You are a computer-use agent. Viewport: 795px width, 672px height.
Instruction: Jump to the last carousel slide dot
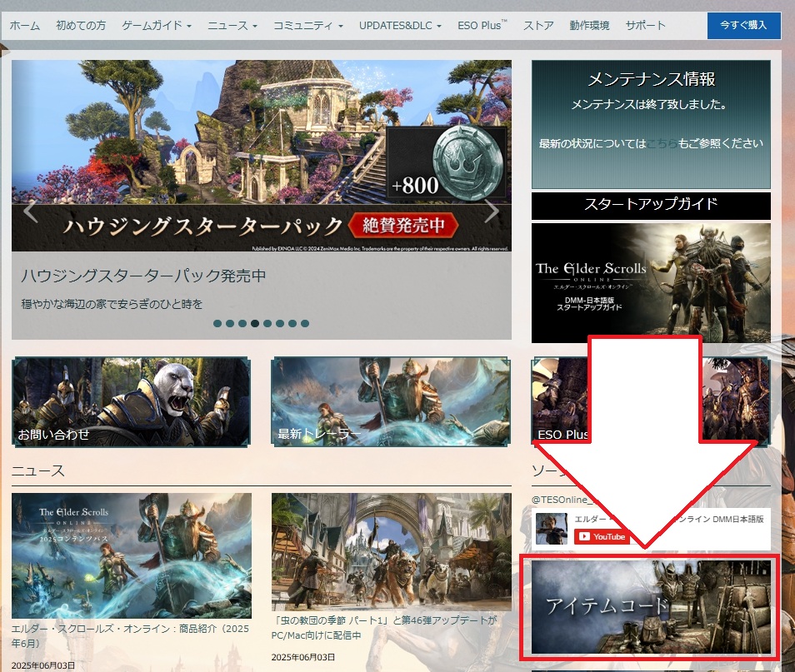pyautogui.click(x=305, y=323)
